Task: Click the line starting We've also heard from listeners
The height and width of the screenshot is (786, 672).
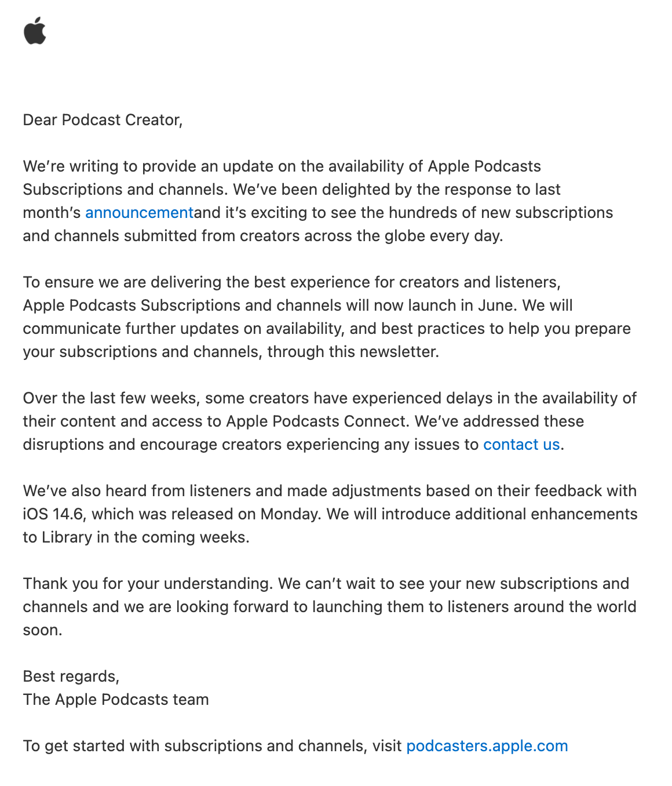Action: 329,491
